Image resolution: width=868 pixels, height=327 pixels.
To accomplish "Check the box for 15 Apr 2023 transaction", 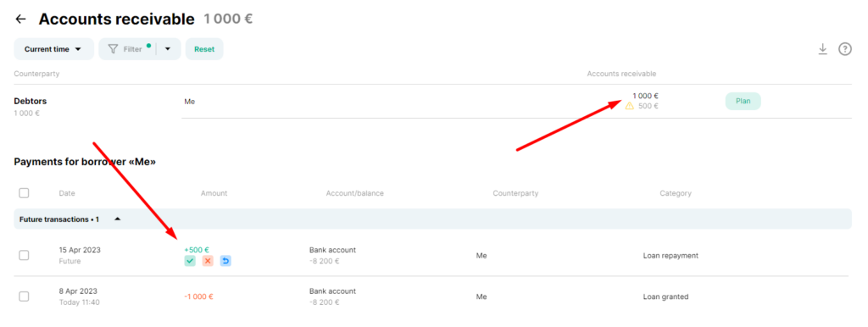I will pyautogui.click(x=24, y=255).
